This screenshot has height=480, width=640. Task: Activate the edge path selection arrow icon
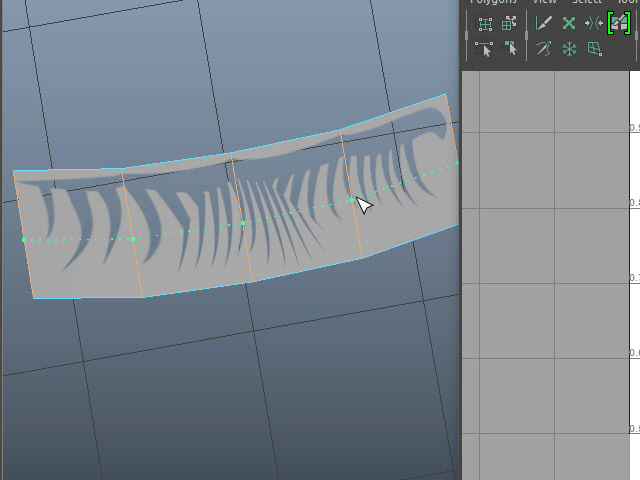coord(485,48)
